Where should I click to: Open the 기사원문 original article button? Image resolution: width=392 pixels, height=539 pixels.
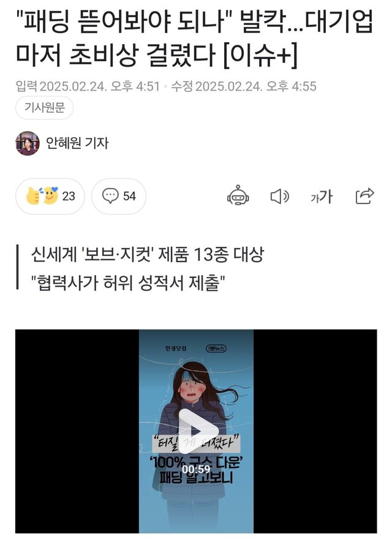pyautogui.click(x=44, y=108)
